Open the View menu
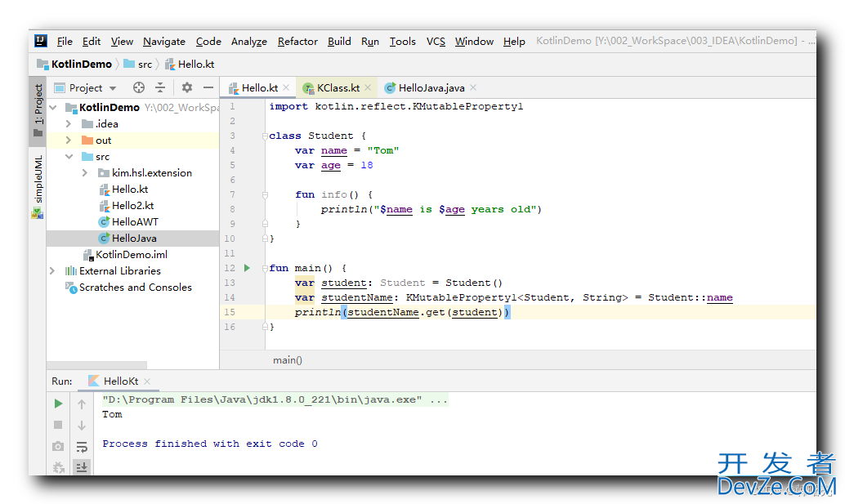 coord(122,42)
